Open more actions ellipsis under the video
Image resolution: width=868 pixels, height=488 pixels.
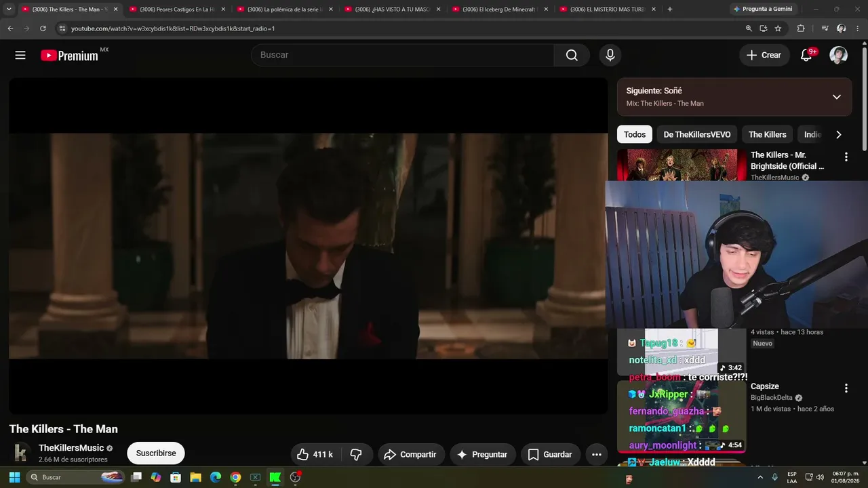(x=597, y=455)
